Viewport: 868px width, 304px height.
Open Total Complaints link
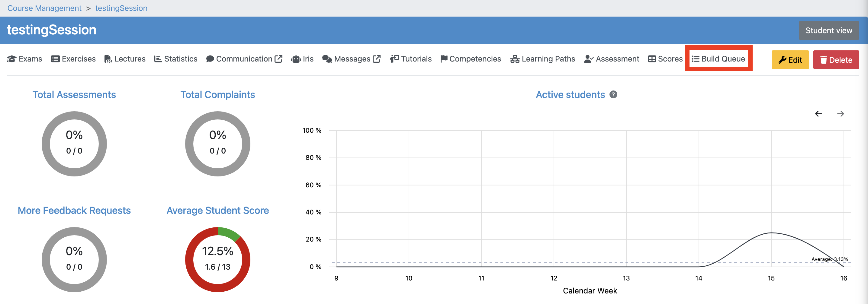218,95
